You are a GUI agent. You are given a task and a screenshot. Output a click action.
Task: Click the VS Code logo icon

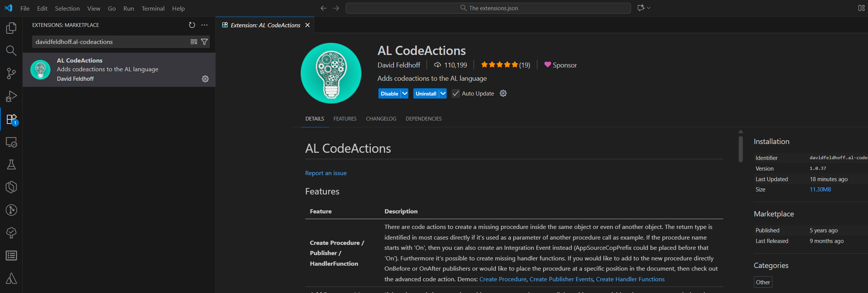(x=8, y=8)
